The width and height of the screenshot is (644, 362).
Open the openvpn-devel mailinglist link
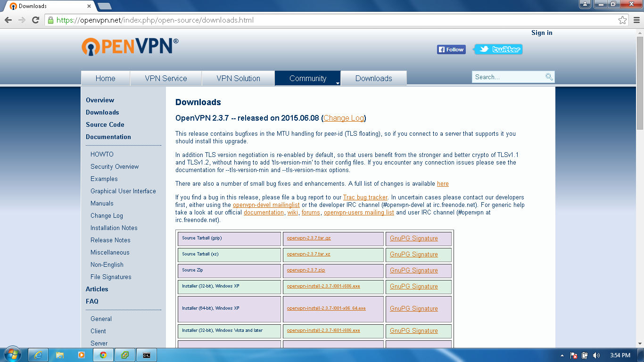point(266,205)
